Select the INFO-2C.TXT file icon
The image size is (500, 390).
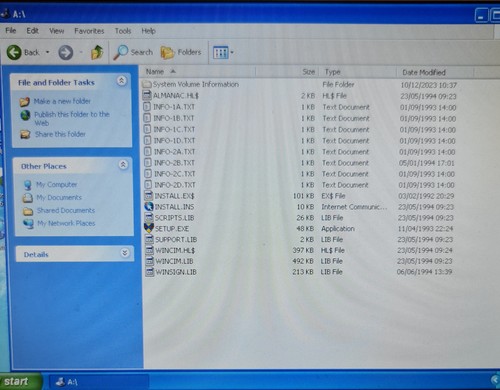pos(148,174)
